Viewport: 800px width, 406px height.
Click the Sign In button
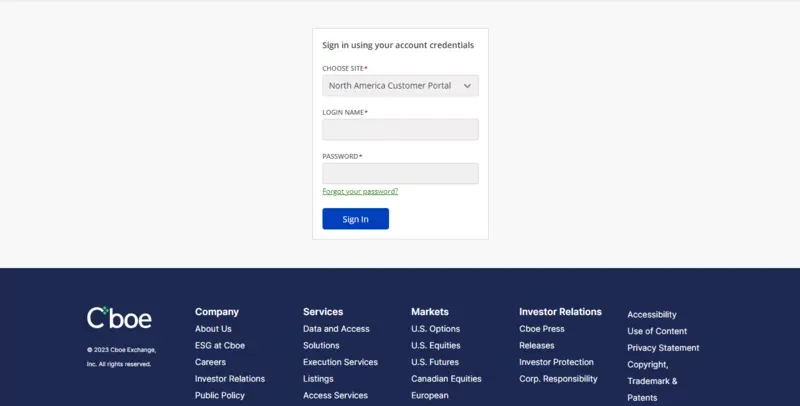pos(356,219)
